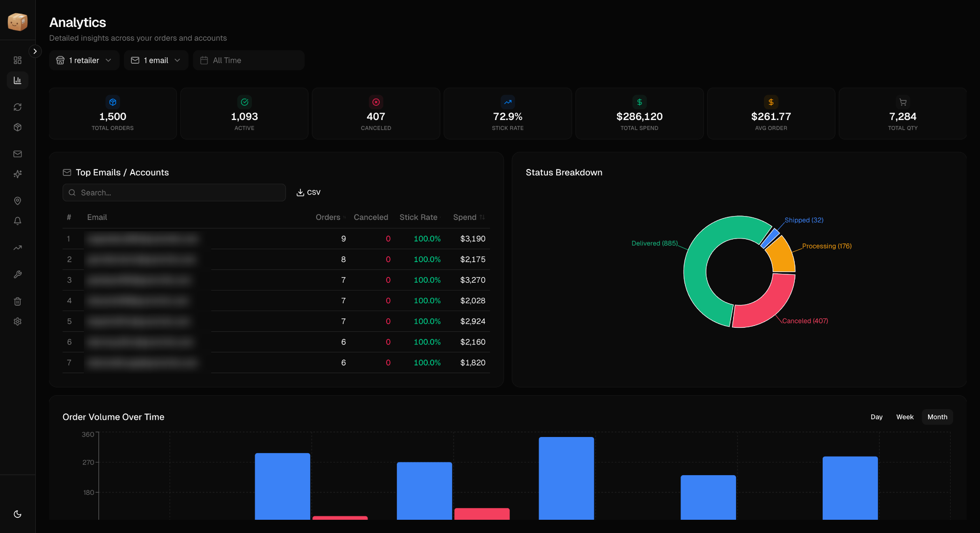
Task: Click inside the email search field
Action: [x=174, y=193]
